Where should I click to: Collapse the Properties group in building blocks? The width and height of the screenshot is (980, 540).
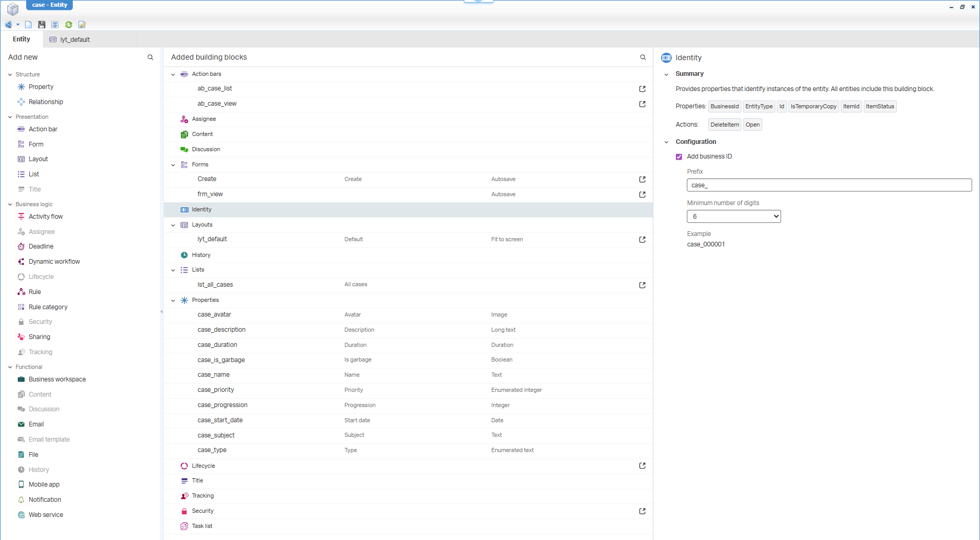click(x=173, y=300)
